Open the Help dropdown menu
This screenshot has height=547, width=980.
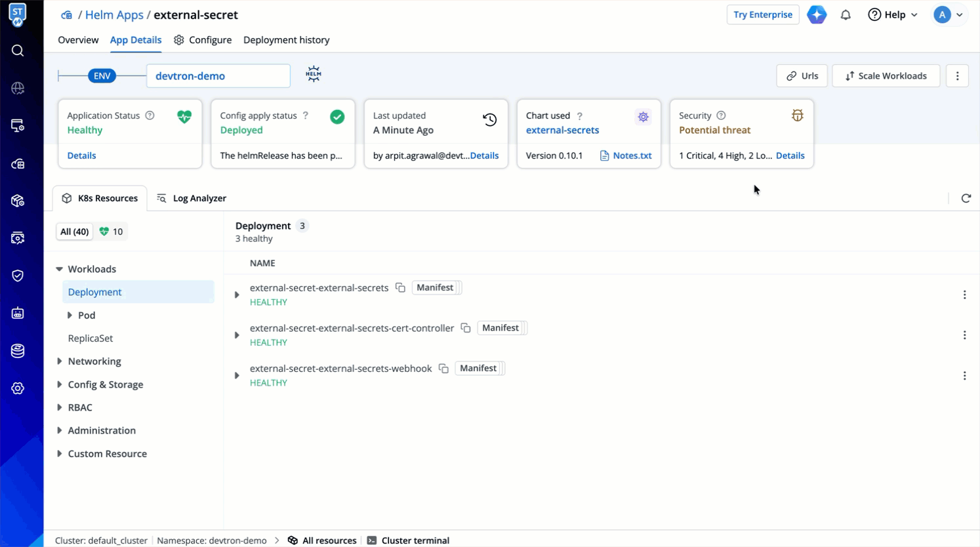(893, 14)
